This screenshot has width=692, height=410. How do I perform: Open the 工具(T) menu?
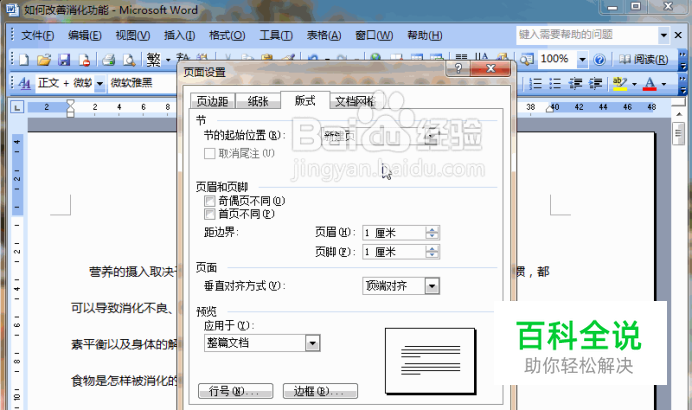[276, 35]
